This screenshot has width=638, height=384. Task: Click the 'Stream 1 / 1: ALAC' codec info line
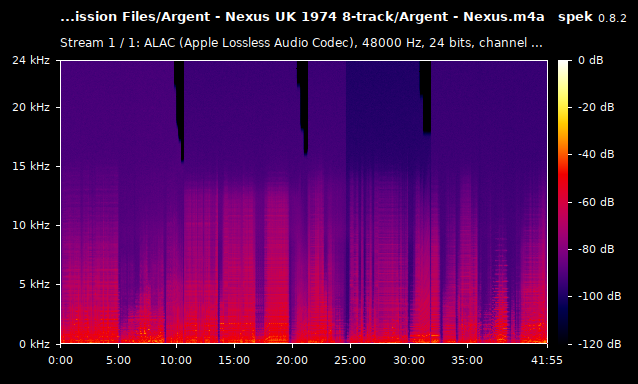pos(301,43)
